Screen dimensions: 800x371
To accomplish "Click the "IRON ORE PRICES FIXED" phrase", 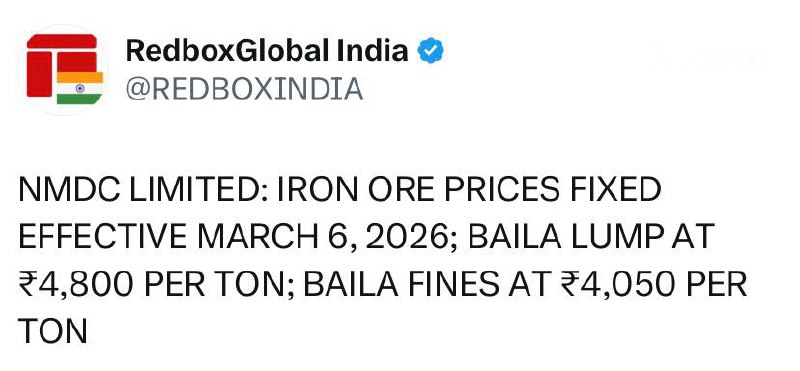I will coord(469,190).
